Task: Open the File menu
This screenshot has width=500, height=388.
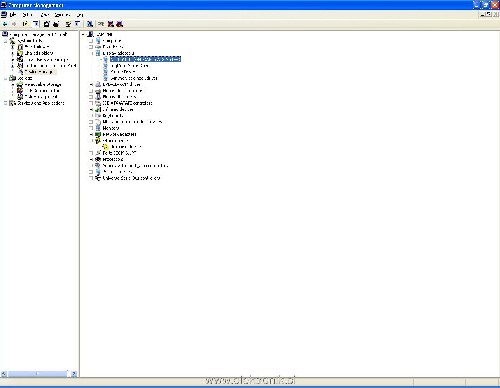Action: point(13,15)
